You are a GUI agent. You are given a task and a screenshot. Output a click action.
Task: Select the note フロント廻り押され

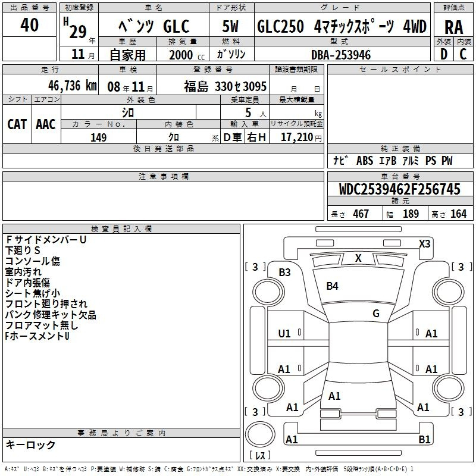point(46,304)
